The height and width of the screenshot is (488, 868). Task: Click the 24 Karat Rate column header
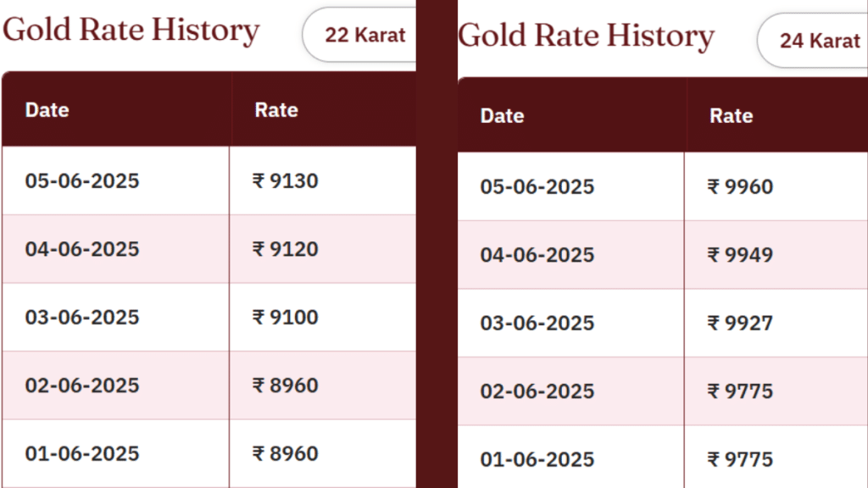[732, 115]
